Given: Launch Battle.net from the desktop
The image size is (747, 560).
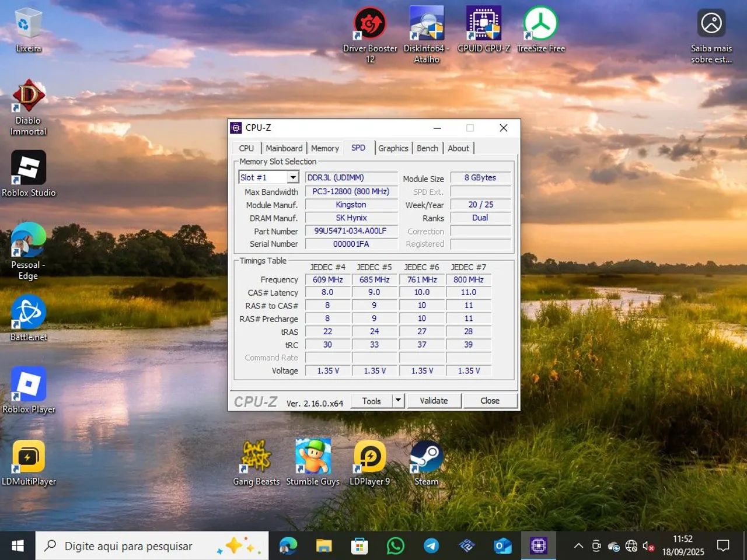Looking at the screenshot, I should point(27,312).
